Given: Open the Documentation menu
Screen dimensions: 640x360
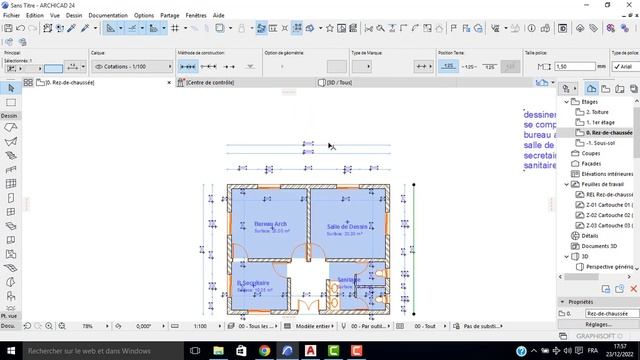Looking at the screenshot, I should click(108, 16).
